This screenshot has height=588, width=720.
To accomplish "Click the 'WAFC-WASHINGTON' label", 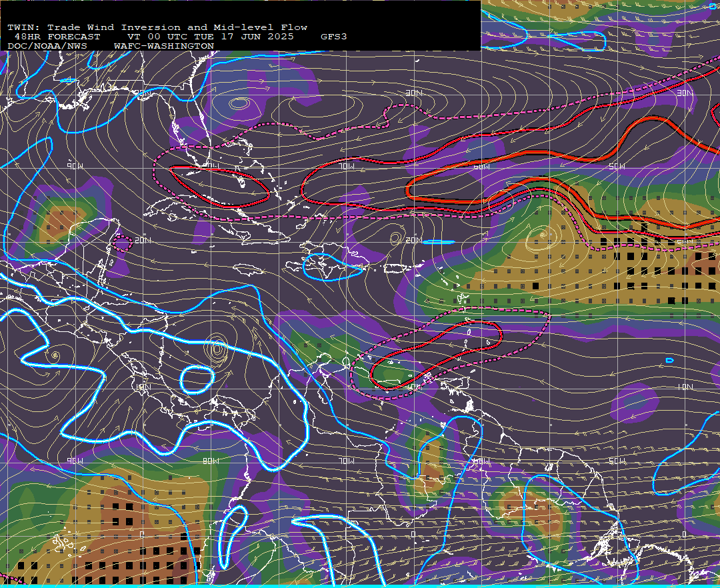I will pos(164,46).
